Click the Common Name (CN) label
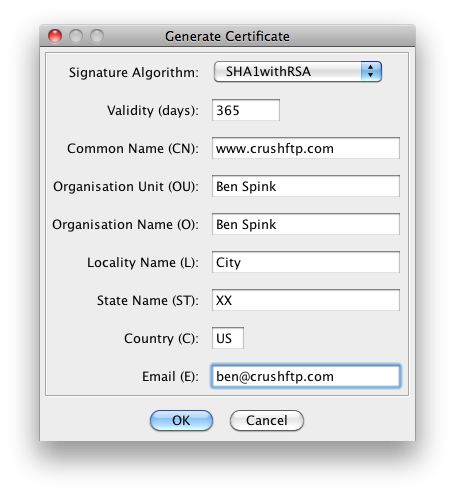Image resolution: width=455 pixels, height=496 pixels. point(133,148)
